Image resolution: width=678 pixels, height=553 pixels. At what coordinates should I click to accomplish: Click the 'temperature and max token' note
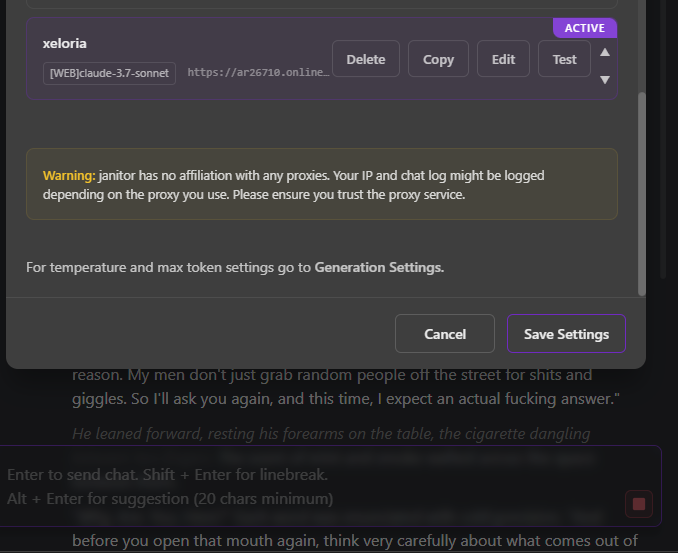point(170,267)
